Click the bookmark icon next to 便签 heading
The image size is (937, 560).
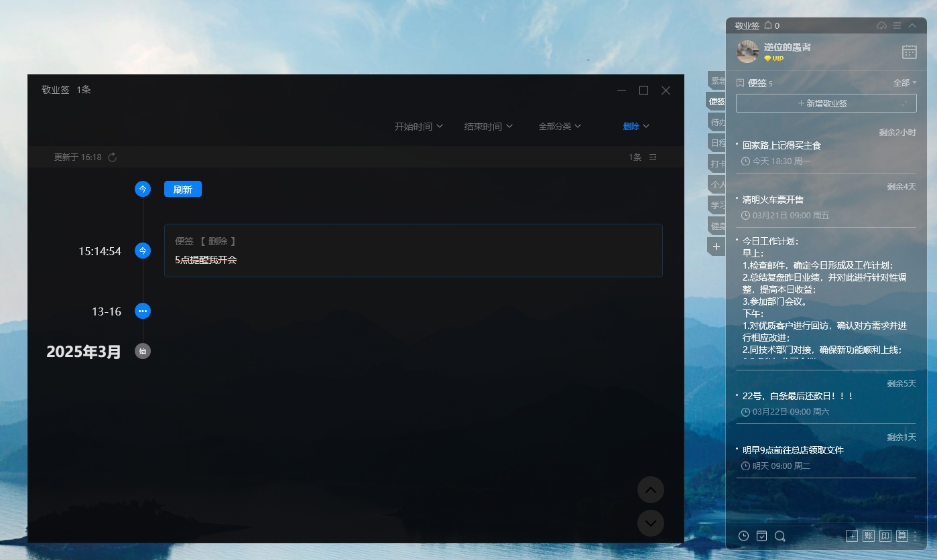[741, 83]
